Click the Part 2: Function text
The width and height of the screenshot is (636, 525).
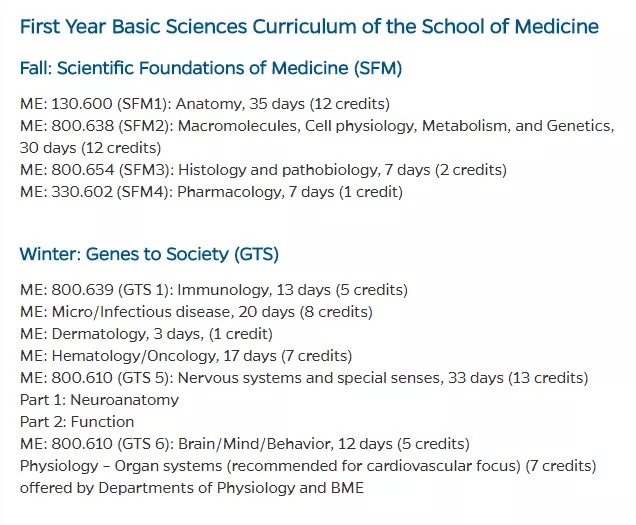[77, 422]
